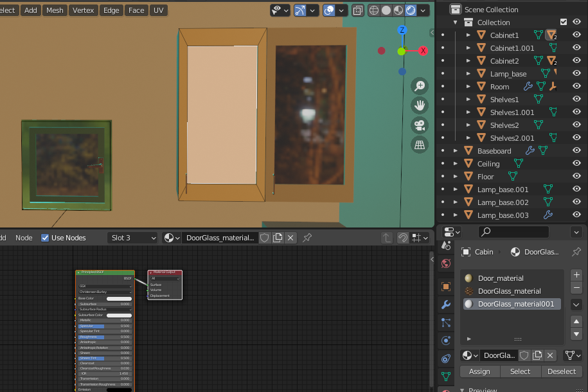Open the Edge menu
The height and width of the screenshot is (392, 588).
(111, 10)
